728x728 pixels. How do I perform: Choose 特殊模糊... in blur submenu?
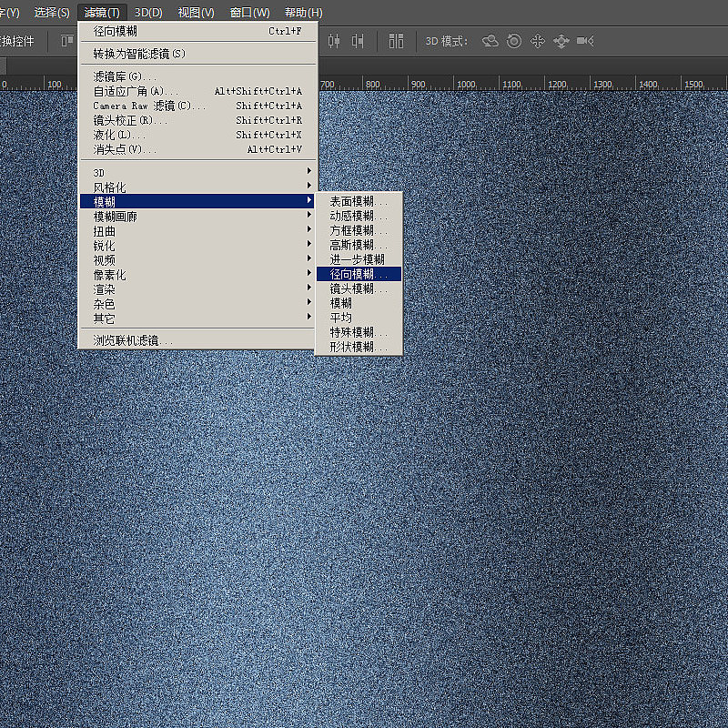click(x=359, y=332)
